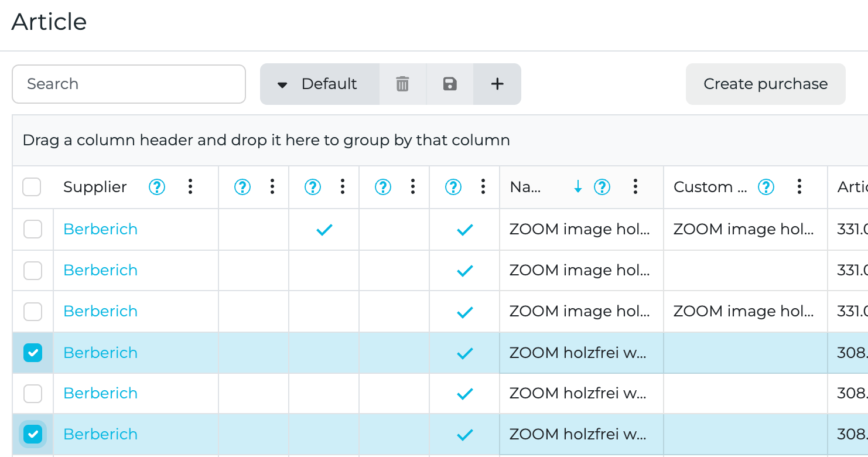The width and height of the screenshot is (868, 457).
Task: Click the Custom column header label
Action: tap(710, 187)
